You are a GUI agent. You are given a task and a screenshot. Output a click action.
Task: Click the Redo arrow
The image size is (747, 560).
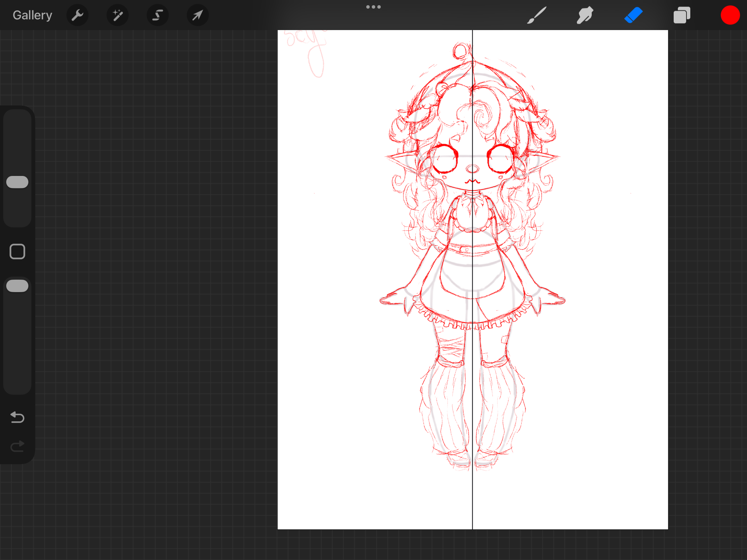17,447
